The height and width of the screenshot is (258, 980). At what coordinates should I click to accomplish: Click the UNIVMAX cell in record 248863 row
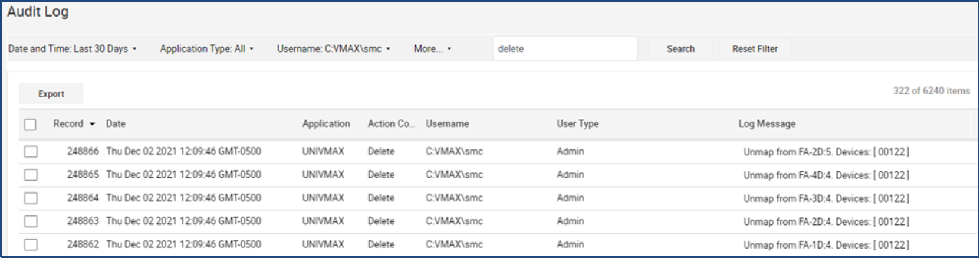323,221
